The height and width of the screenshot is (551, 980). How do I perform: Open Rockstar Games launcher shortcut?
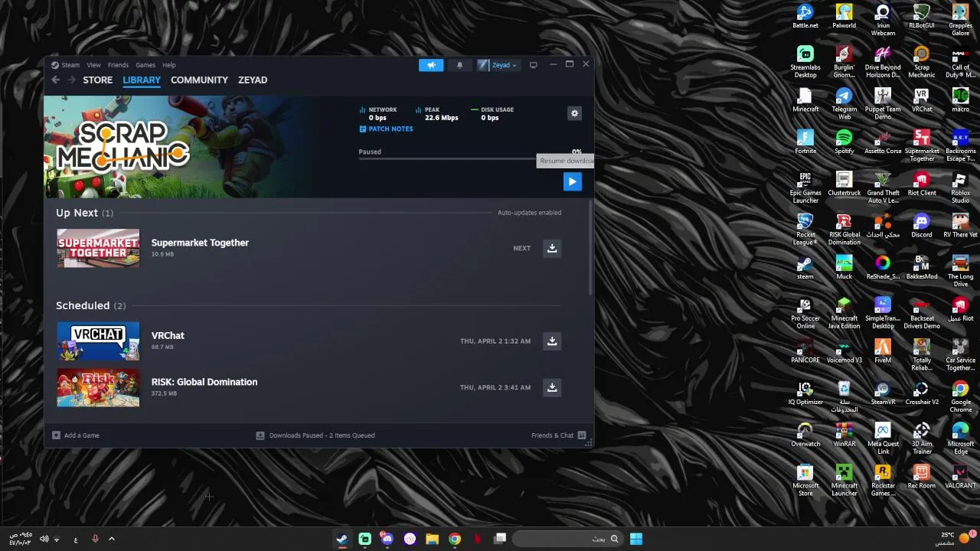click(883, 480)
